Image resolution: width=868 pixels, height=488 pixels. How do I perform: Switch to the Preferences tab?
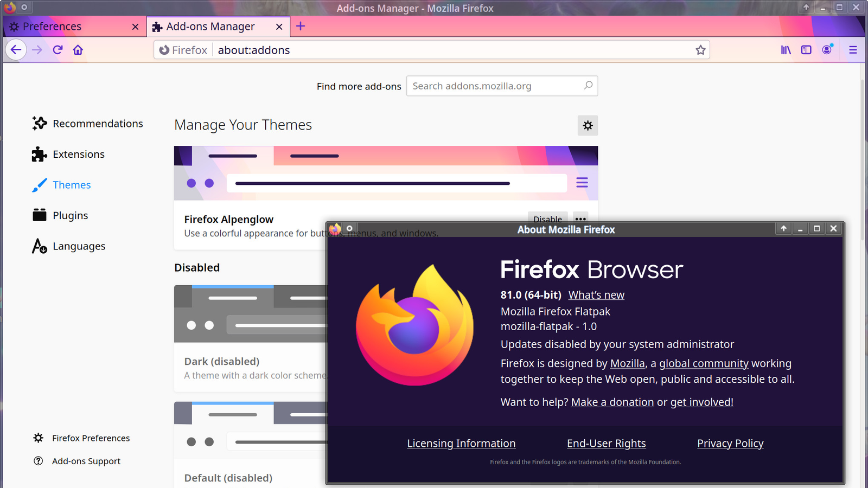click(74, 27)
